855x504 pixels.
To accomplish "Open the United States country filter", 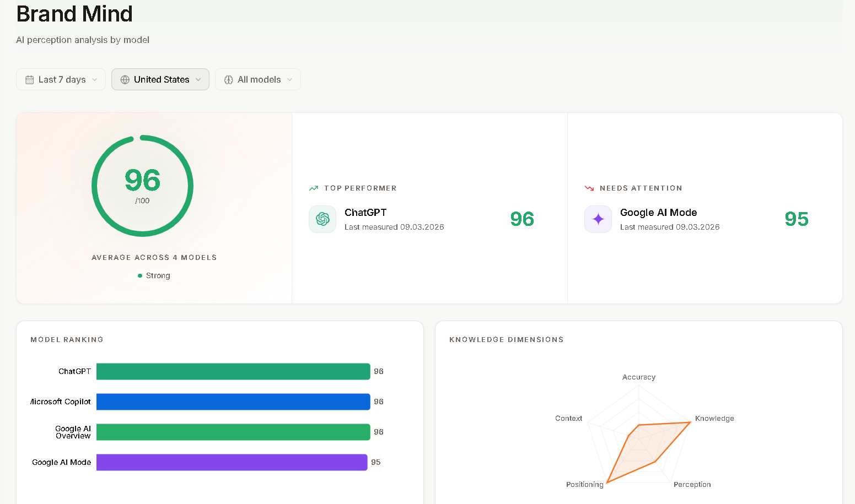I will click(x=160, y=79).
